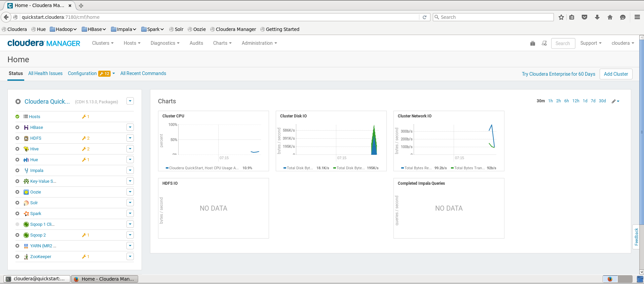Click the Cloudera Manager logo
The image size is (644, 284).
[44, 43]
